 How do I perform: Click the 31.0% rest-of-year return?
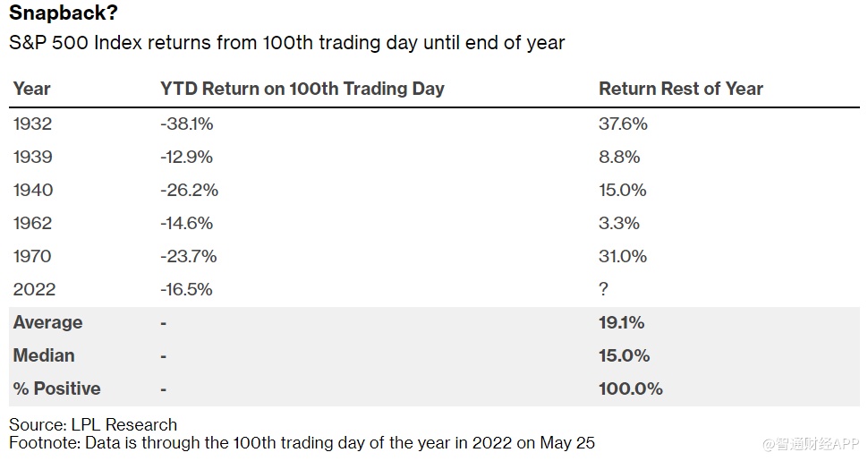point(623,256)
